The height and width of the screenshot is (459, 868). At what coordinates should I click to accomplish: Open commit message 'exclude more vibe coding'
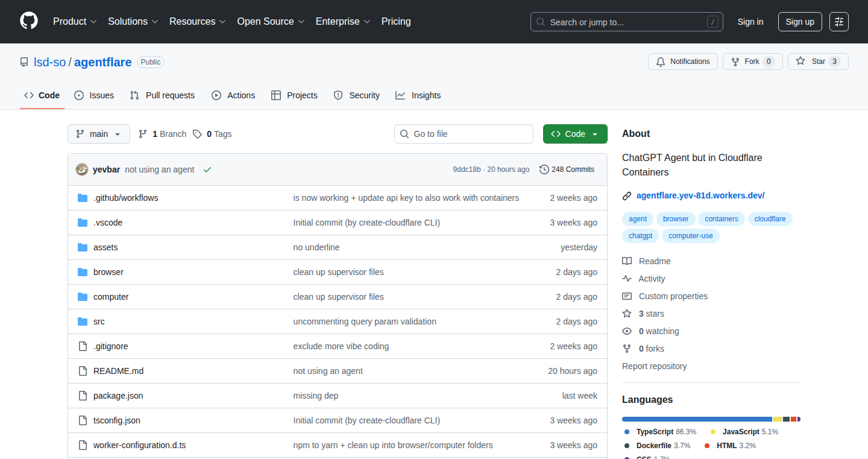(x=341, y=346)
